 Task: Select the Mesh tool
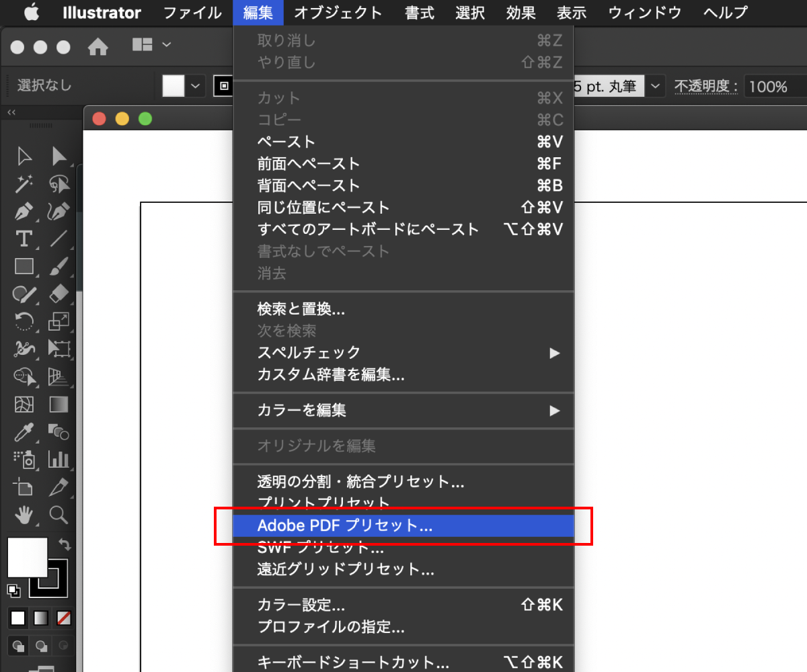click(25, 405)
